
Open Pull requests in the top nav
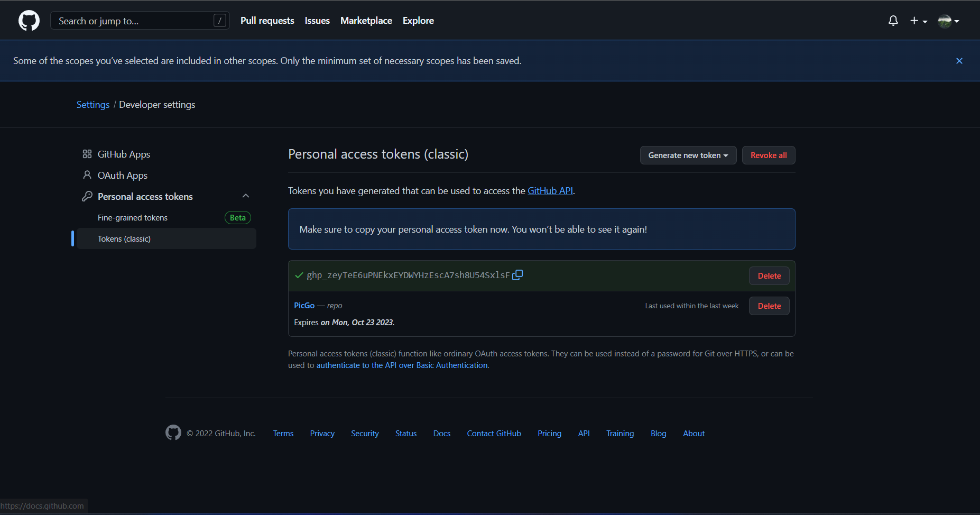tap(267, 21)
